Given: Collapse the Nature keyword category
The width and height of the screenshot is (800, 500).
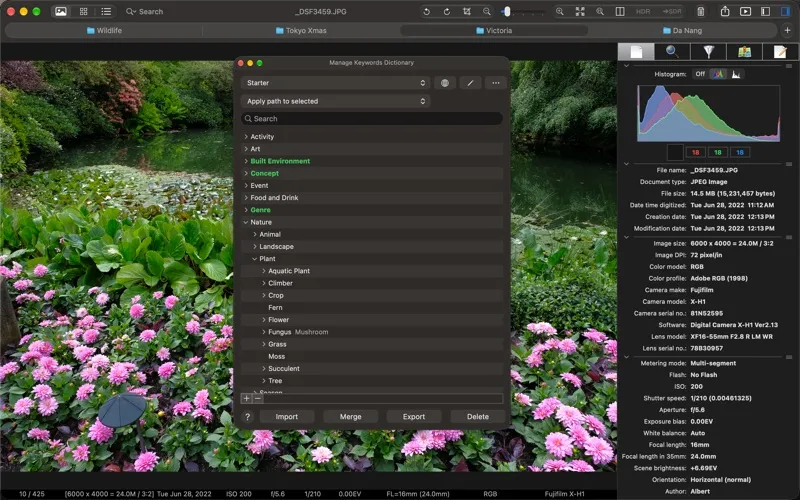Looking at the screenshot, I should point(246,222).
